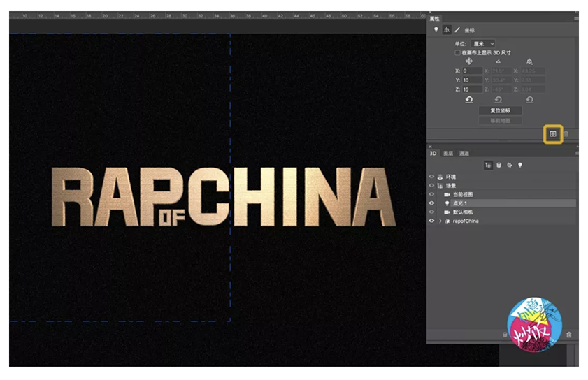
Task: Switch to the 通道 tab
Action: pyautogui.click(x=464, y=153)
